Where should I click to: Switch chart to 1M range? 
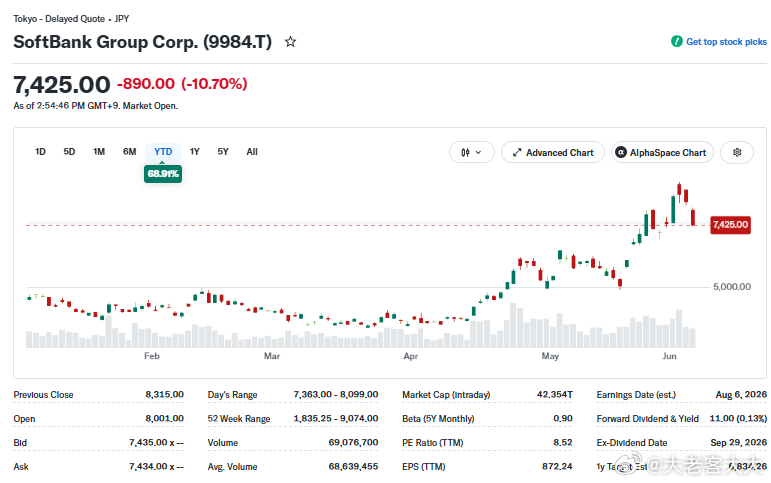(99, 151)
